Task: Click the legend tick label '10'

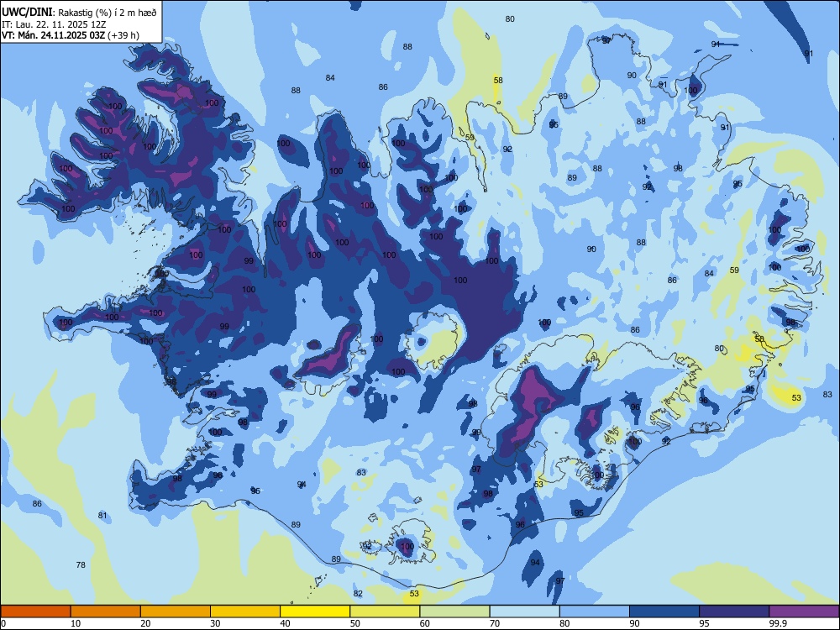Action: [76, 623]
